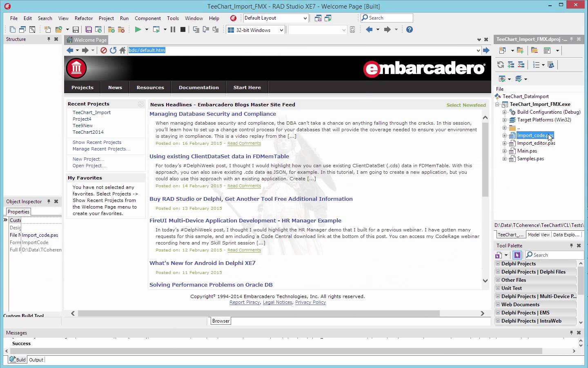
Task: Click the New items toolbar icon
Action: (48, 29)
